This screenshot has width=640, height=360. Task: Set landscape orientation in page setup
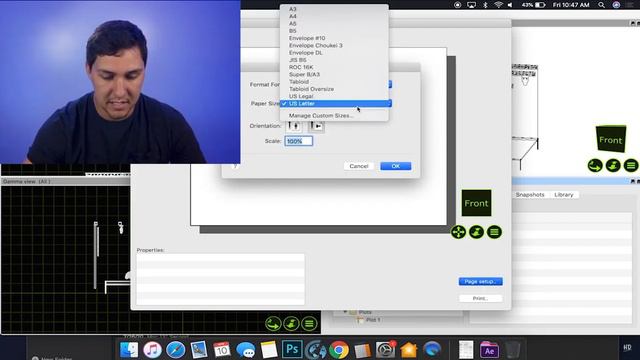tap(317, 126)
